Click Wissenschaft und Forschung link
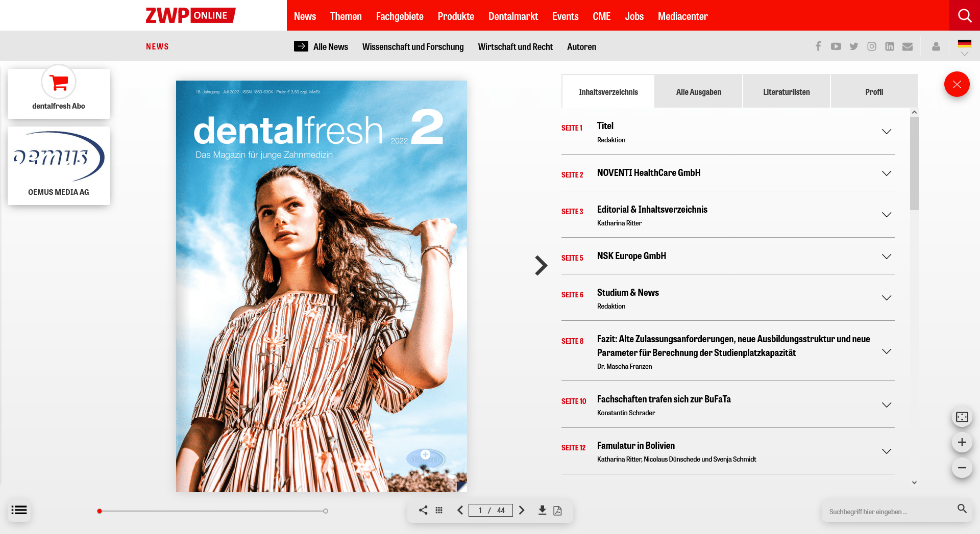980x534 pixels. [x=413, y=47]
